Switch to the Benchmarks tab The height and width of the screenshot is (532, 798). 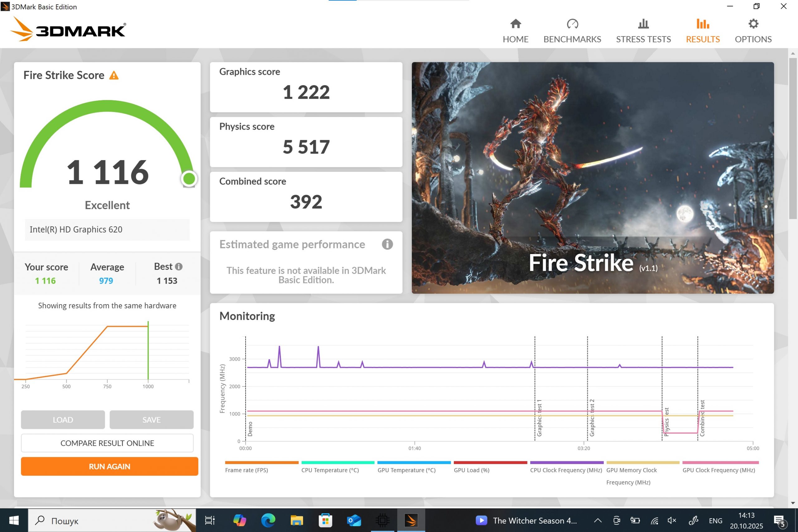[x=572, y=31]
